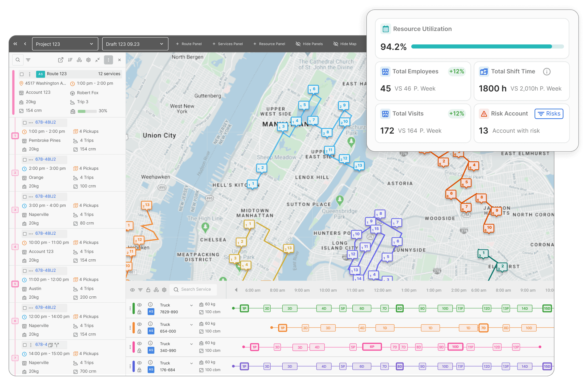Click Hide Map in top bar
This screenshot has width=588, height=382.
click(x=345, y=44)
